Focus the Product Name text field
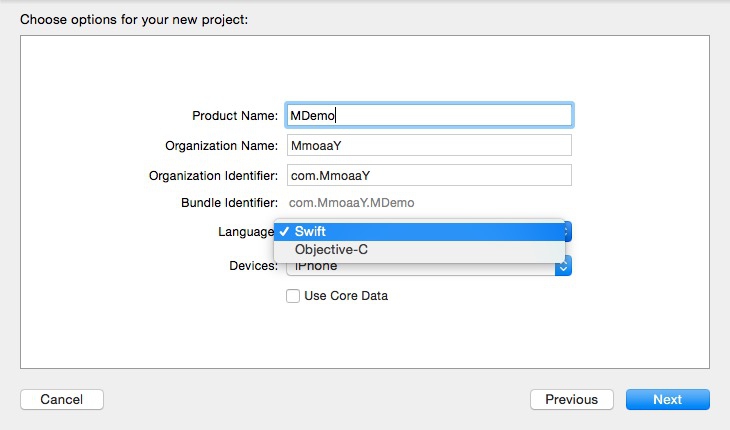This screenshot has width=730, height=430. point(429,115)
